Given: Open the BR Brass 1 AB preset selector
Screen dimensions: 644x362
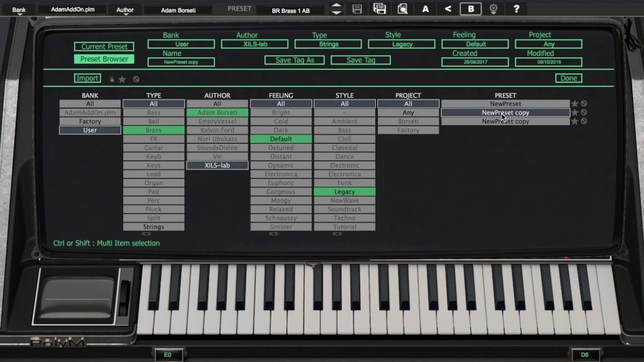Looking at the screenshot, I should (291, 10).
